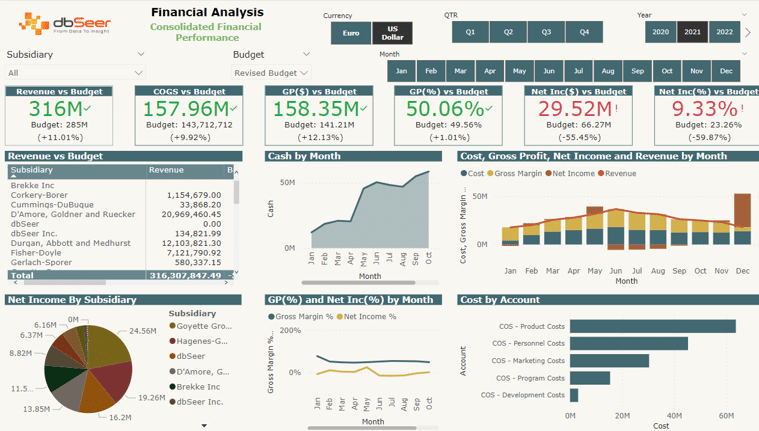Filter month Dec
Image resolution: width=759 pixels, height=431 pixels.
726,71
